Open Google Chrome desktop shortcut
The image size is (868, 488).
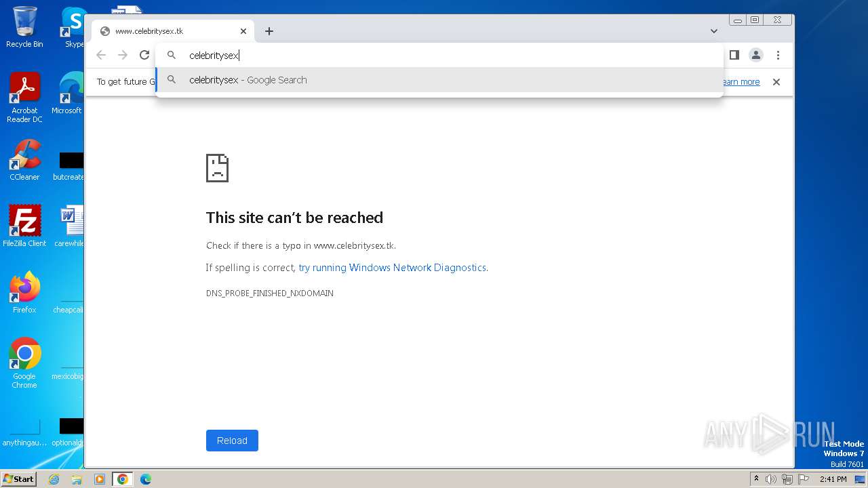(24, 363)
